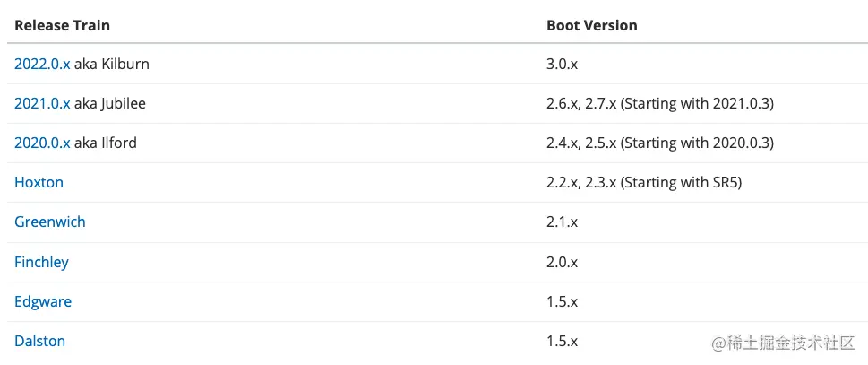Click the Hoxton link
Image resolution: width=868 pixels, height=365 pixels.
tap(39, 182)
